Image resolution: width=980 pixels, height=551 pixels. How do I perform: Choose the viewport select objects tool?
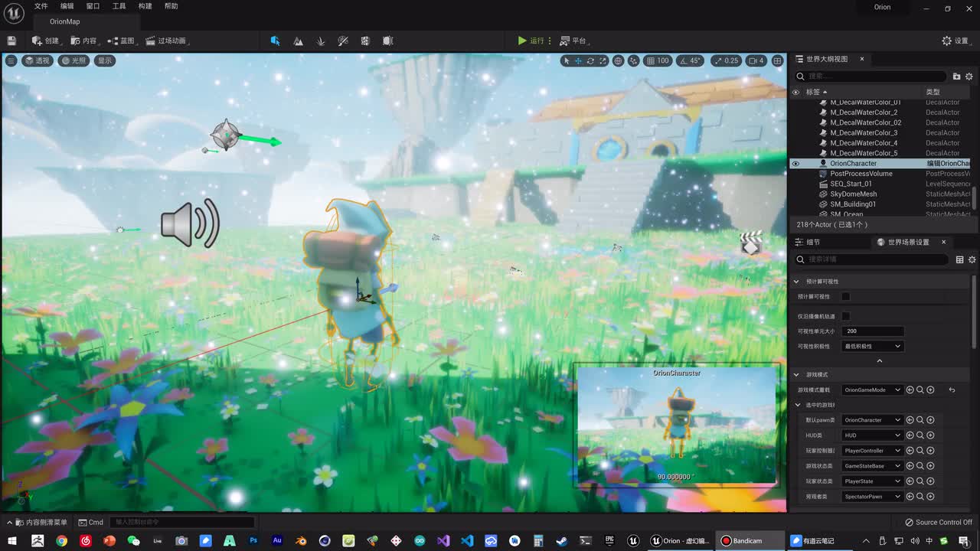(x=566, y=60)
